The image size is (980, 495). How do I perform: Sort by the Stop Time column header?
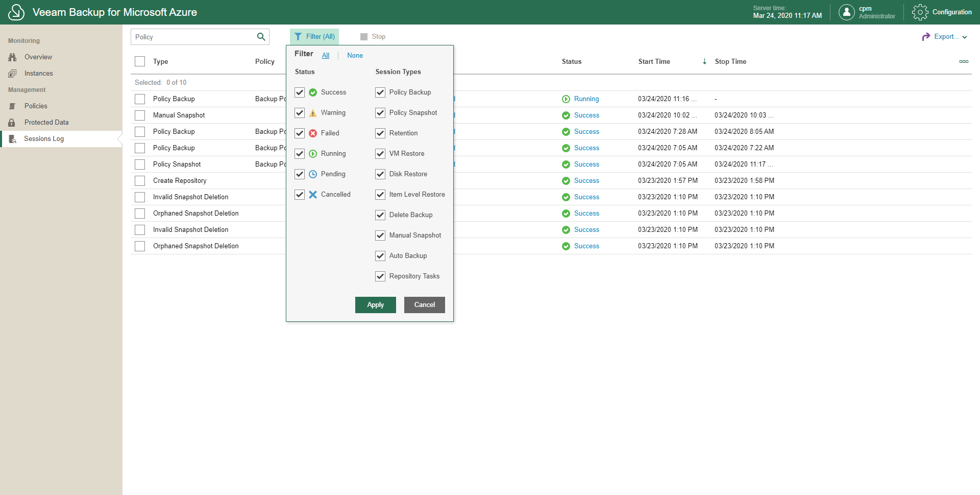click(730, 61)
